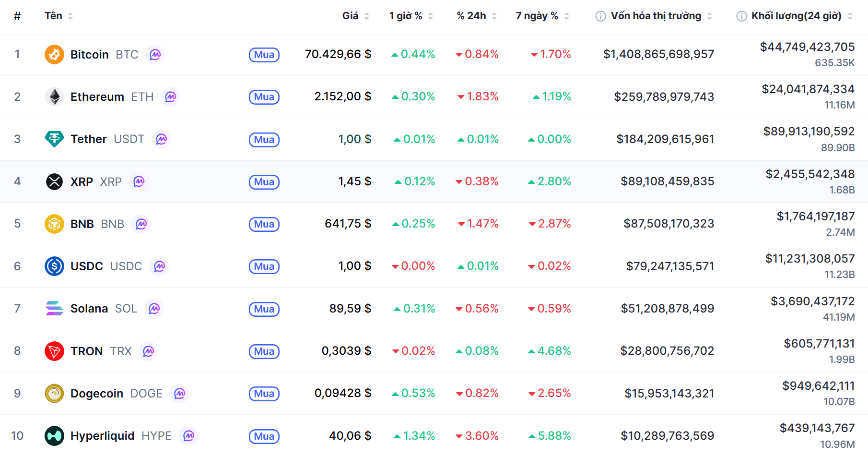
Task: Open the Bitcoin name link
Action: 90,55
